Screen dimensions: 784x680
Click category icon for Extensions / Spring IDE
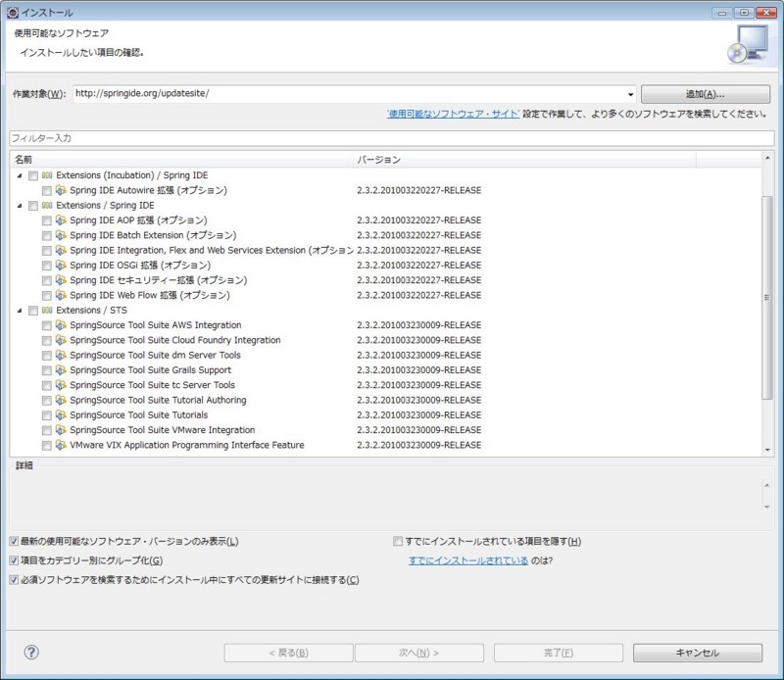point(47,206)
